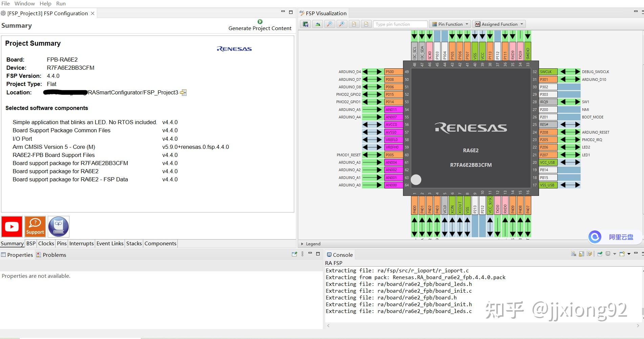Toggle console scroll lock
644x339 pixels.
tap(581, 254)
